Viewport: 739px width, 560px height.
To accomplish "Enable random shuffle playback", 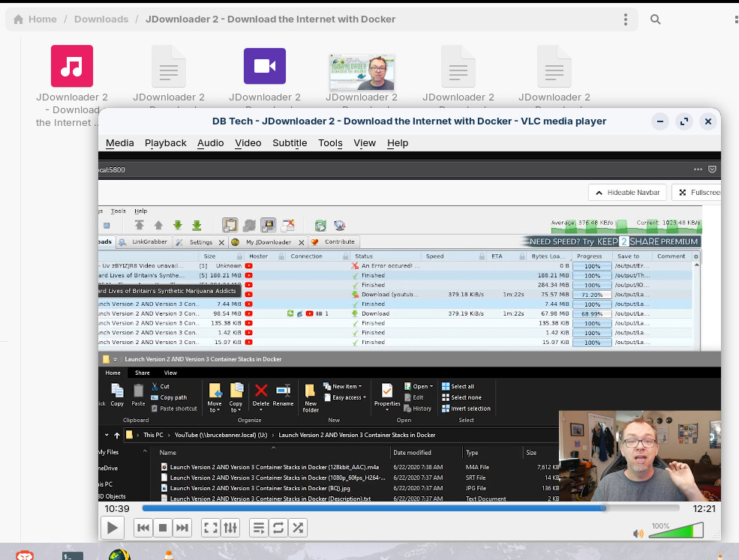I will (x=298, y=528).
